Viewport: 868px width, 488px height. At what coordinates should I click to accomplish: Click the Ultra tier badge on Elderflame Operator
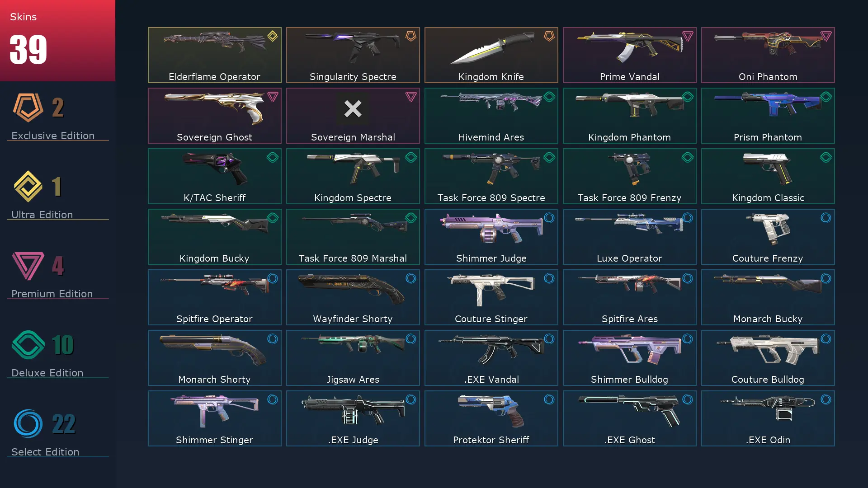(273, 36)
